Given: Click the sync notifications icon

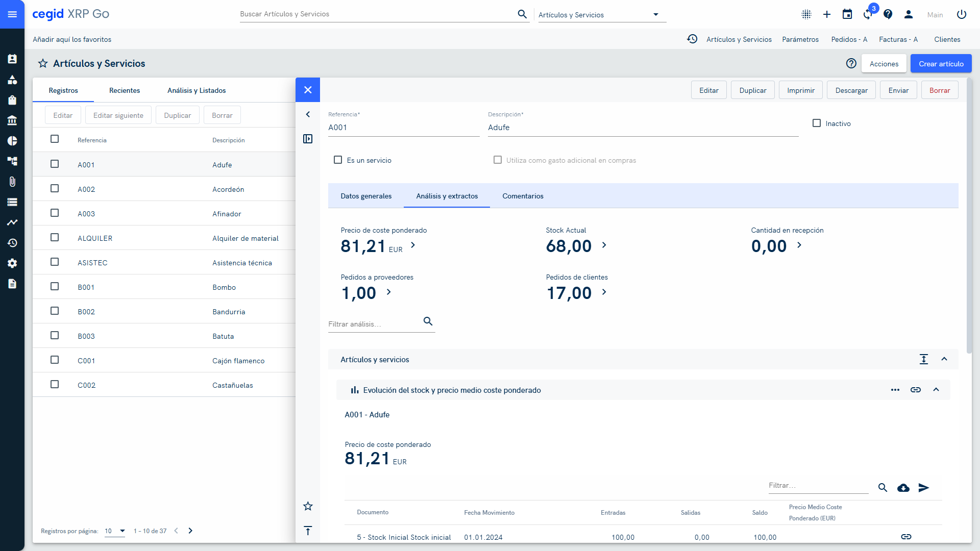Looking at the screenshot, I should [868, 14].
